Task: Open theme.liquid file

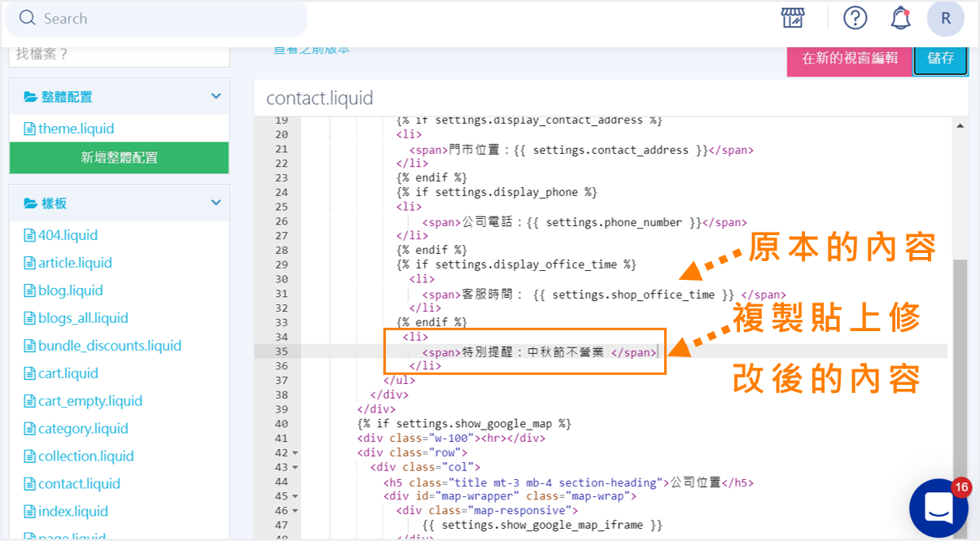Action: coord(76,129)
